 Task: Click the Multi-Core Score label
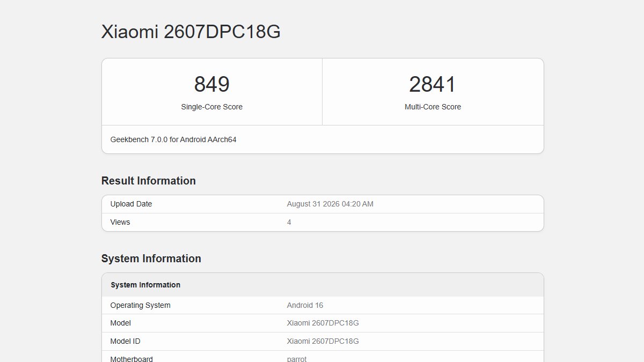[x=433, y=107]
